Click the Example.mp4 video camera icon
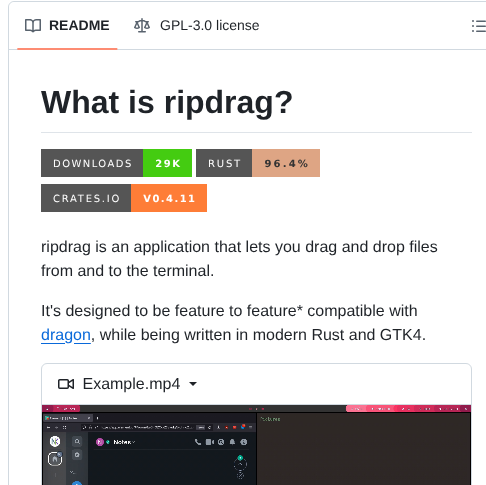 (x=66, y=384)
